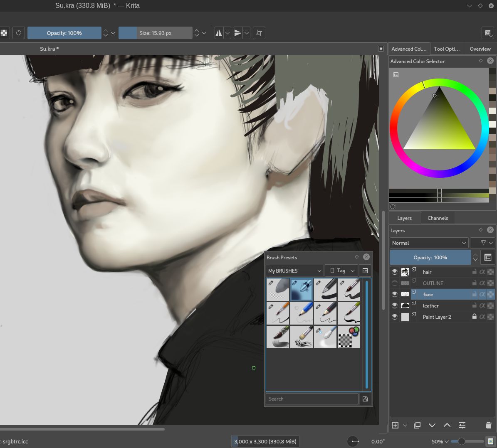Open the My BRUSHES tag dropdown
The image size is (497, 448).
click(294, 271)
